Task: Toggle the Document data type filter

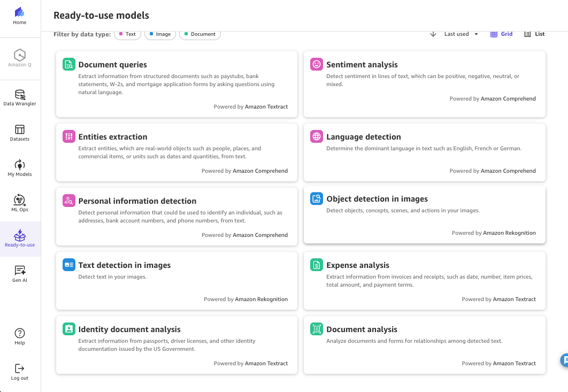Action: coord(200,34)
